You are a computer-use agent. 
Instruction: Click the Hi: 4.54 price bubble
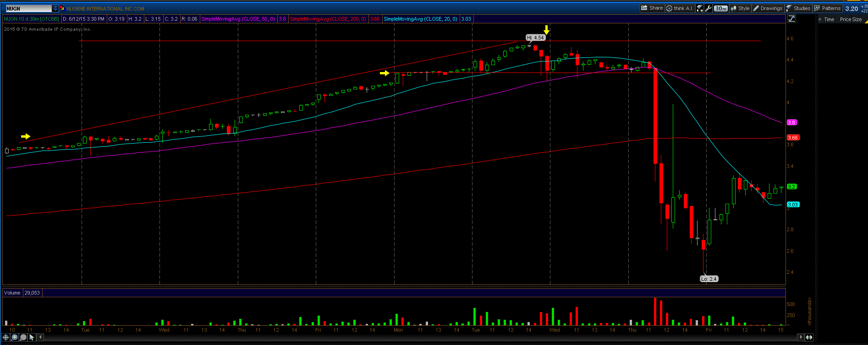[x=535, y=38]
